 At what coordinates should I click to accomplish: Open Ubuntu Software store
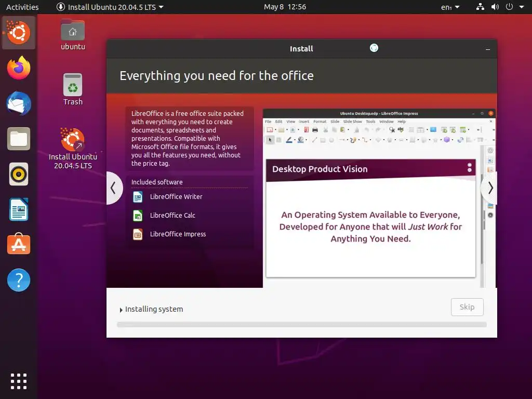19,244
